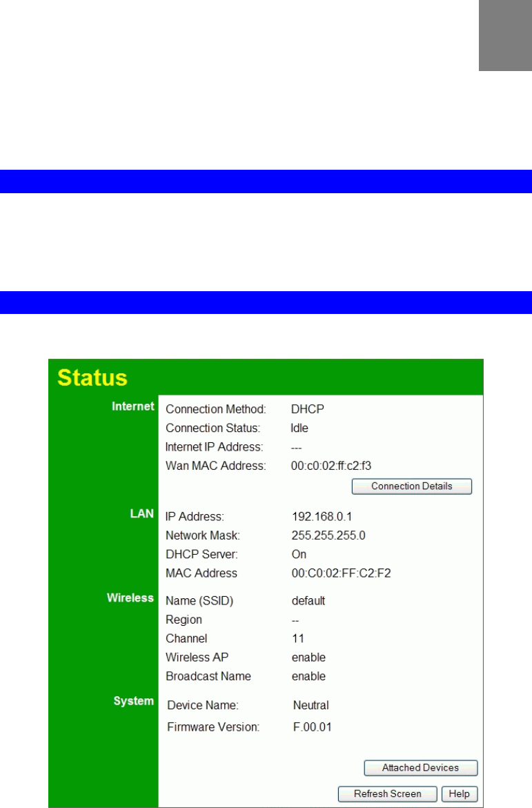Click the Connection Method label
Image resolution: width=532 pixels, height=808 pixels.
click(x=216, y=409)
